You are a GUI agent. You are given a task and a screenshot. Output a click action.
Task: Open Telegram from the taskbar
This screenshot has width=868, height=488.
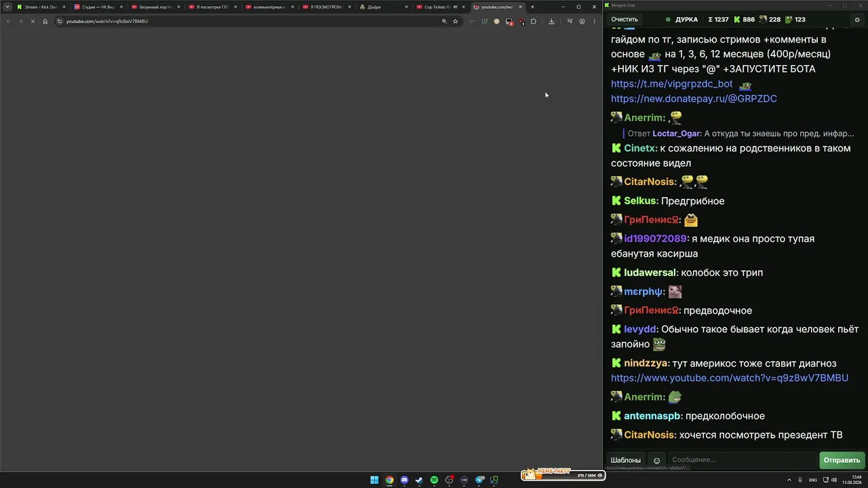(x=479, y=481)
